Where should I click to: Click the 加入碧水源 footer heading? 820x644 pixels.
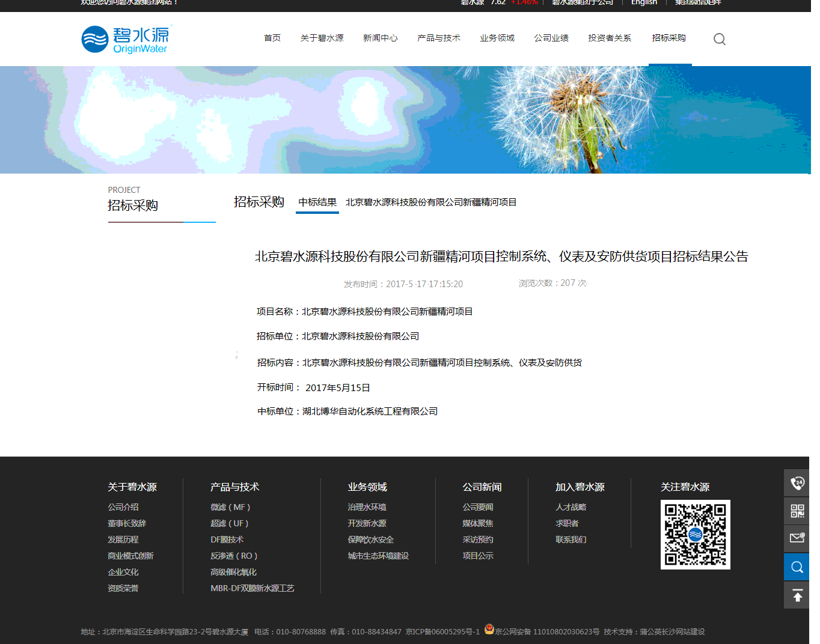[x=580, y=487]
